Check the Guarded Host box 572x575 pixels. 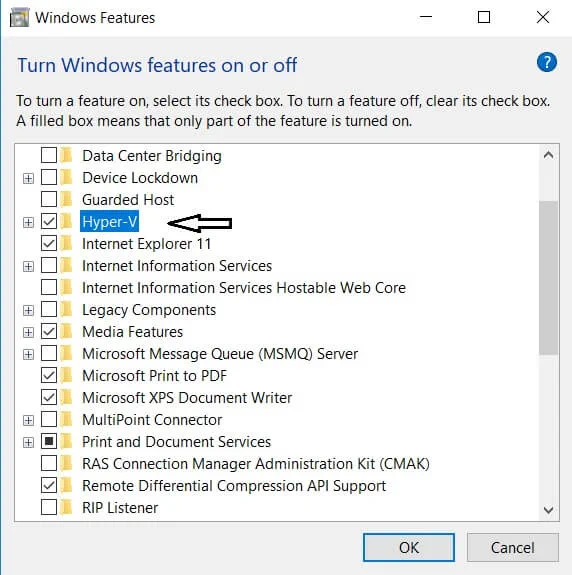coord(49,199)
